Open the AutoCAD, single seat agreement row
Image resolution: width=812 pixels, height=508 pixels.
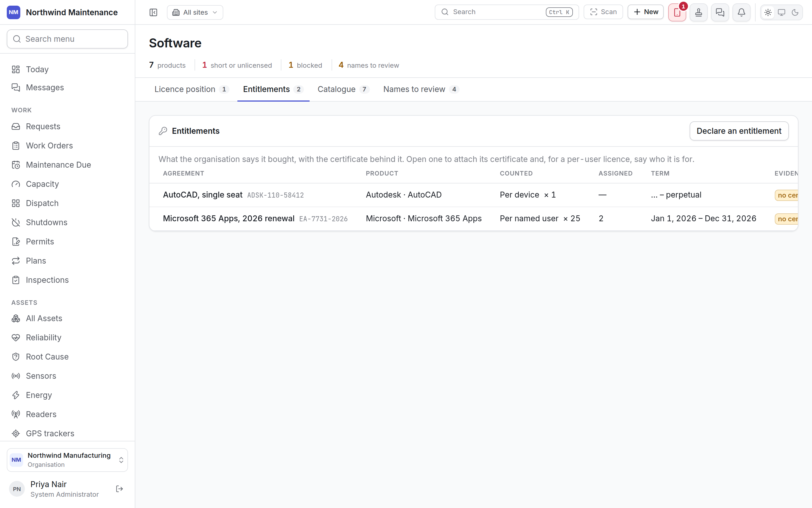[473, 195]
